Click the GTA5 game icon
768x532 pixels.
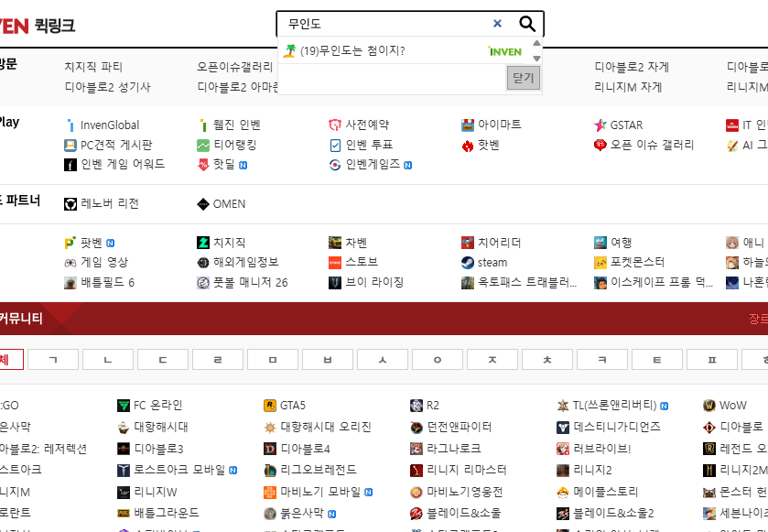pyautogui.click(x=269, y=403)
